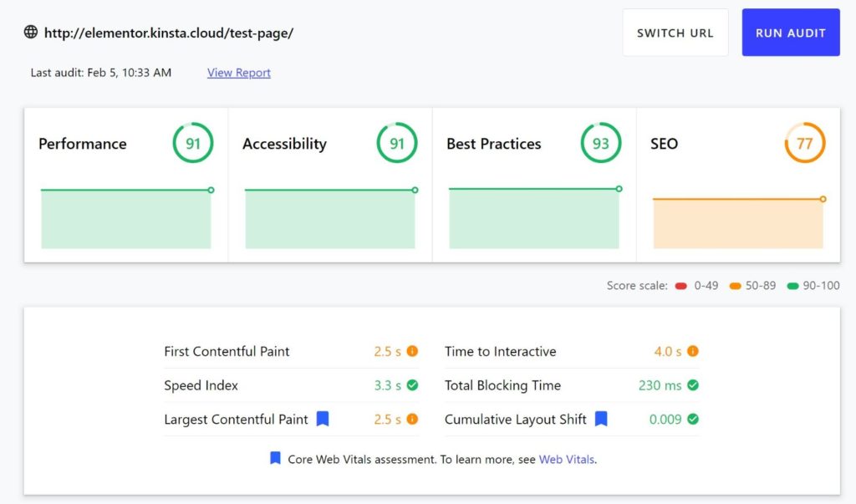Click the globe icon beside the URL

tap(30, 32)
